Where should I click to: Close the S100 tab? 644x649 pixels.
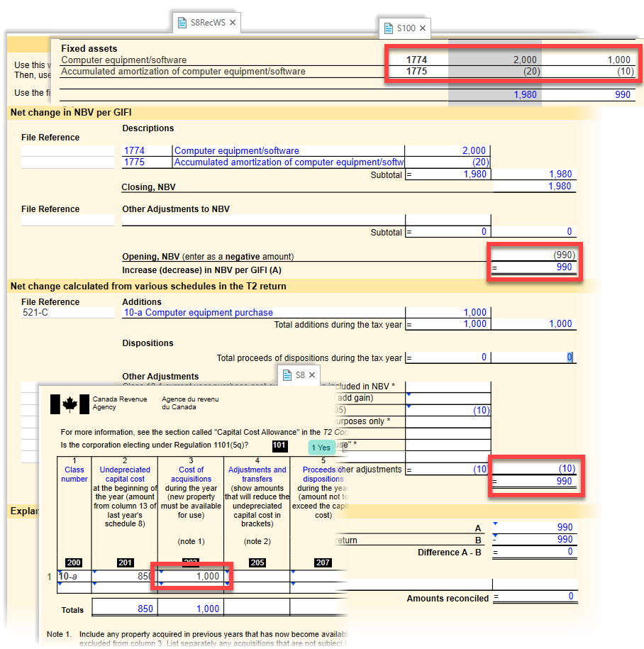(x=423, y=28)
